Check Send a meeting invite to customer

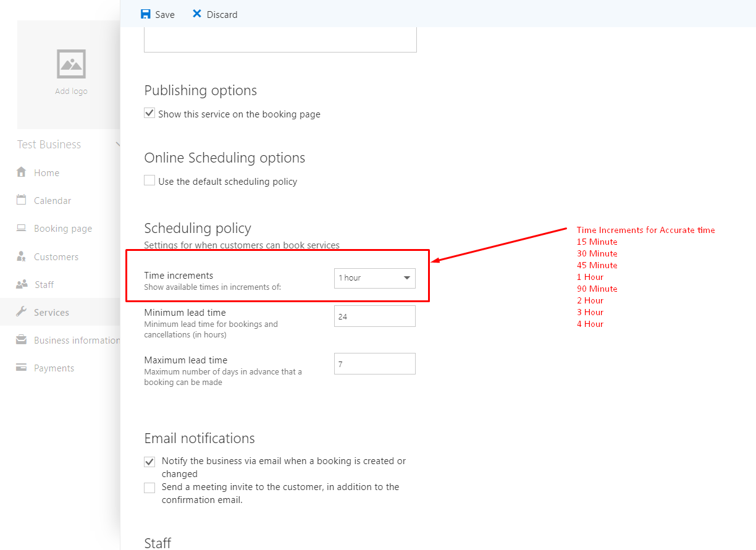149,488
